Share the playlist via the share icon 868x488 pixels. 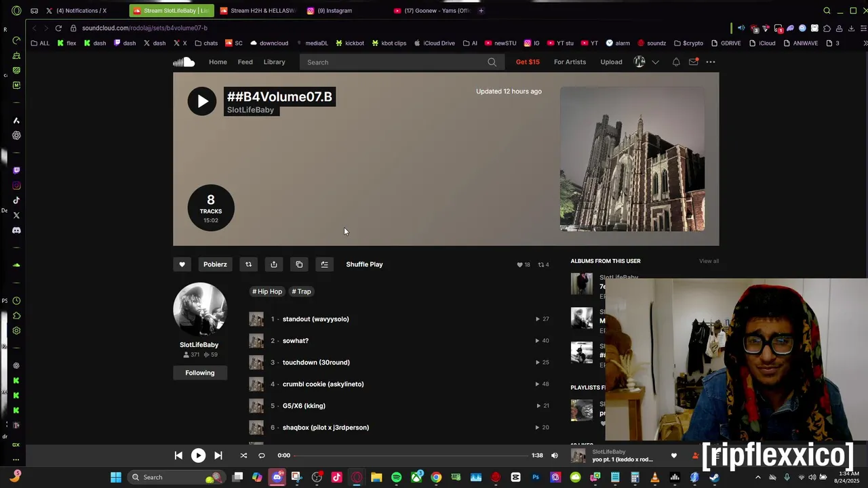[274, 264]
